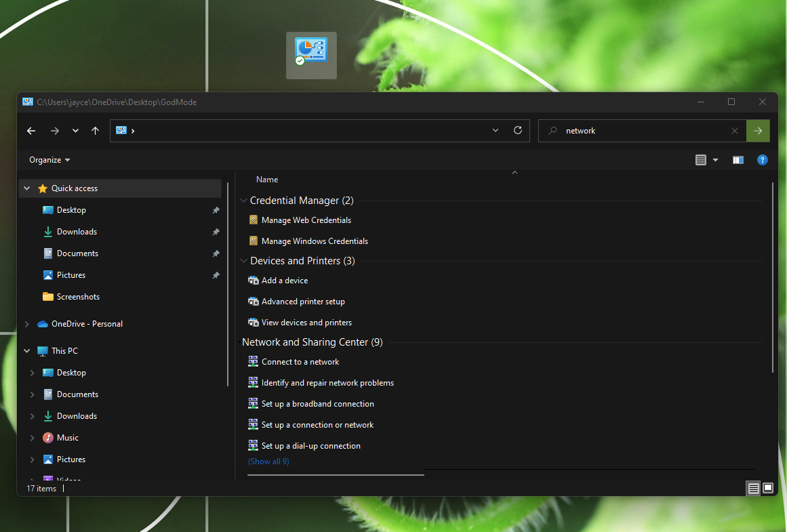Open the recent locations dropdown arrow
The height and width of the screenshot is (532, 787).
tap(75, 131)
